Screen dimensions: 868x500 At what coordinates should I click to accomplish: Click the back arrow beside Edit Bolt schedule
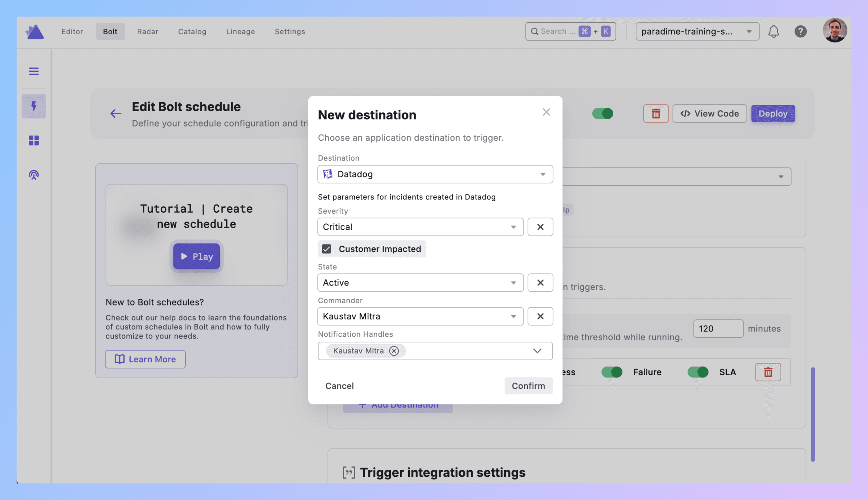[116, 113]
